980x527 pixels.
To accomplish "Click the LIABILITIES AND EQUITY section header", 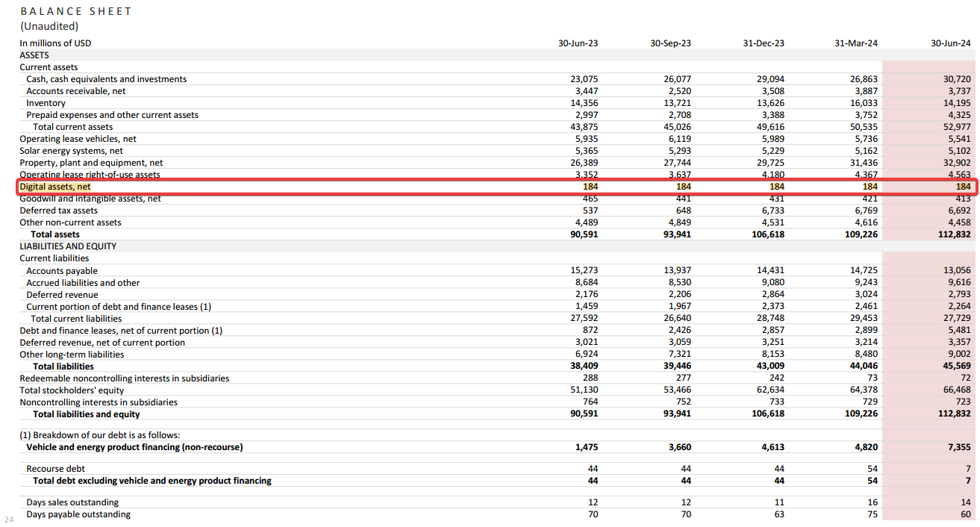I will click(68, 246).
